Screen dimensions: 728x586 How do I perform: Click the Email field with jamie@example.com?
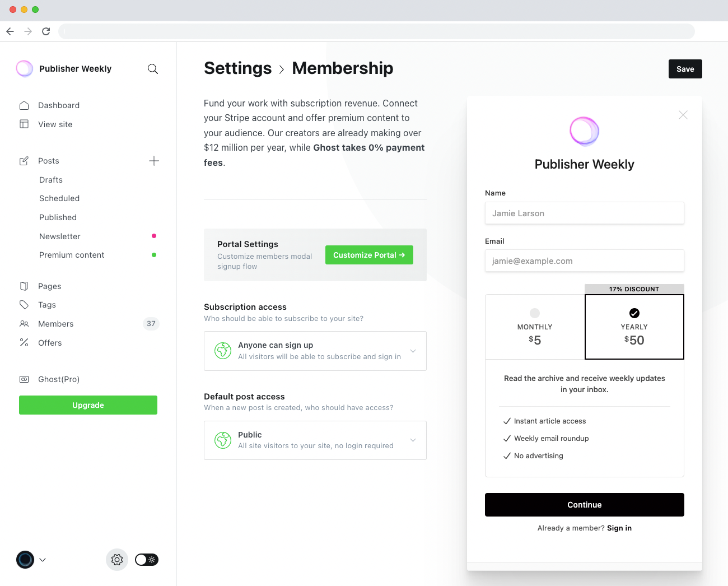[x=585, y=261]
